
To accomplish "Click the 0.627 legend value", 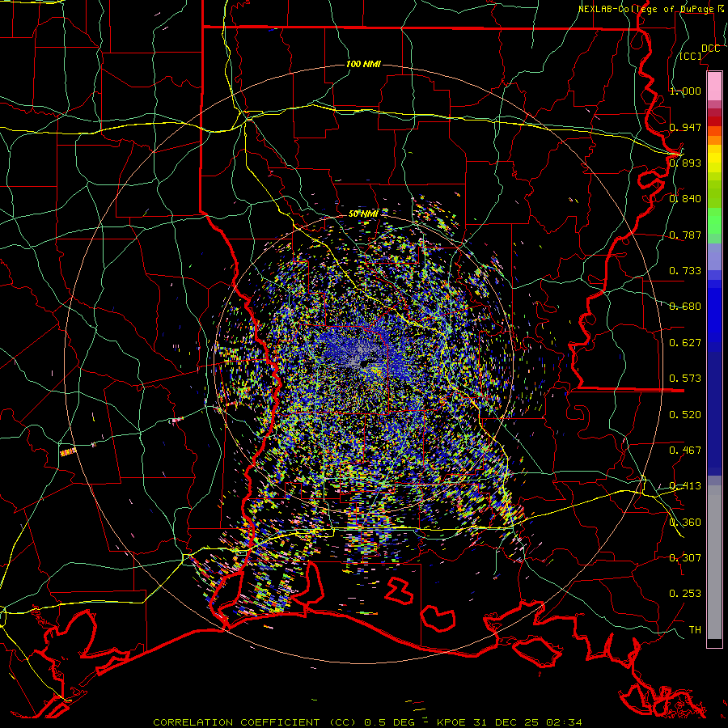I will pyautogui.click(x=685, y=343).
